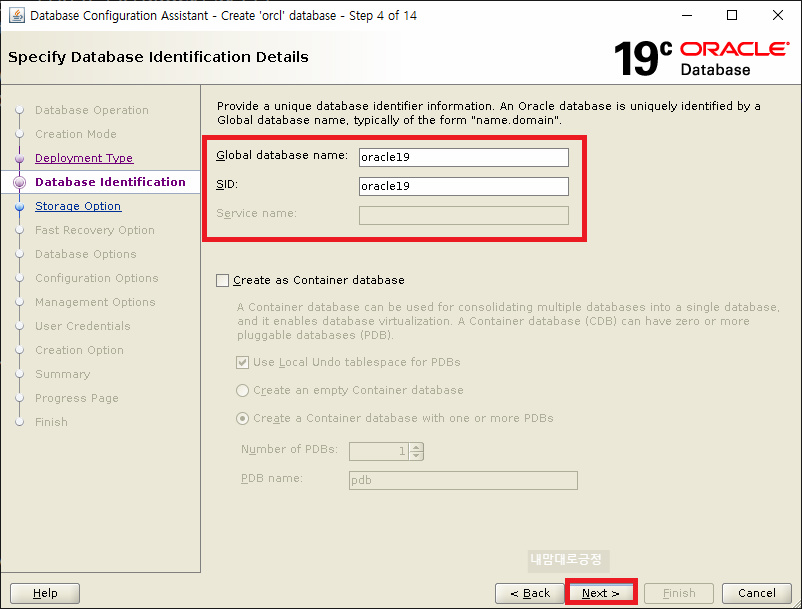This screenshot has height=609, width=802.
Task: Click the Number of PDBs label
Action: pos(289,449)
